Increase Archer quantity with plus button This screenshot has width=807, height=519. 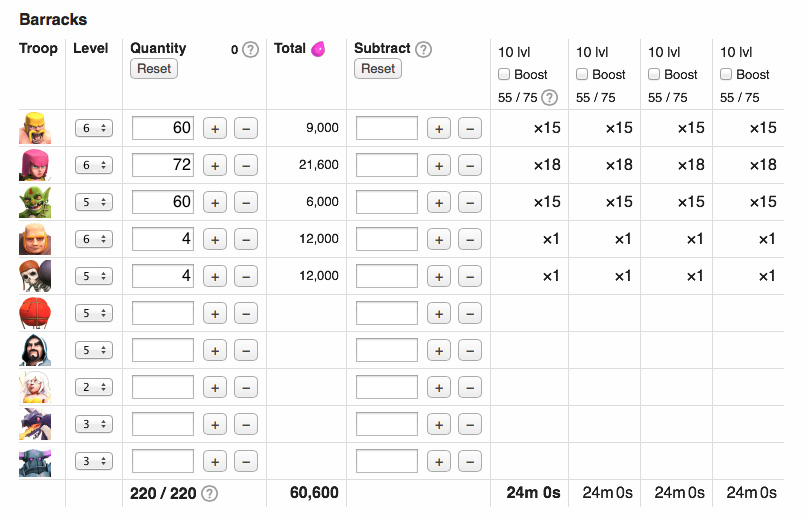[214, 165]
